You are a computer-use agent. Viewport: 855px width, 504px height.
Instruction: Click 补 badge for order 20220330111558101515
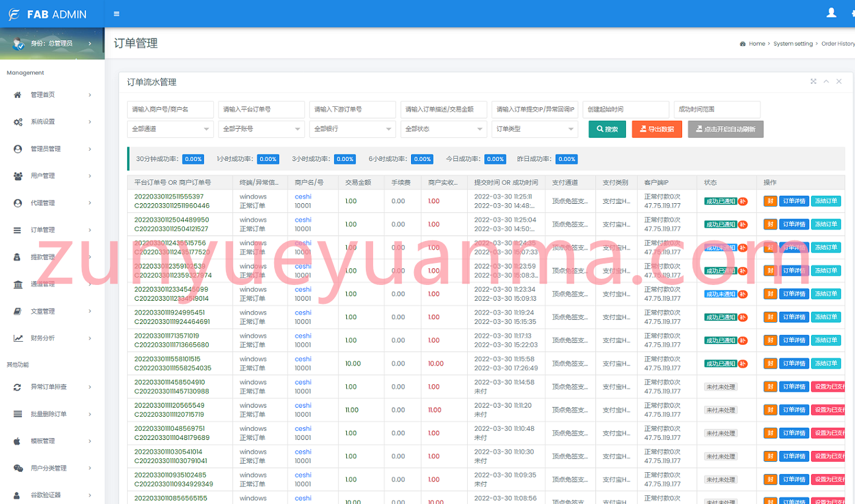(743, 364)
